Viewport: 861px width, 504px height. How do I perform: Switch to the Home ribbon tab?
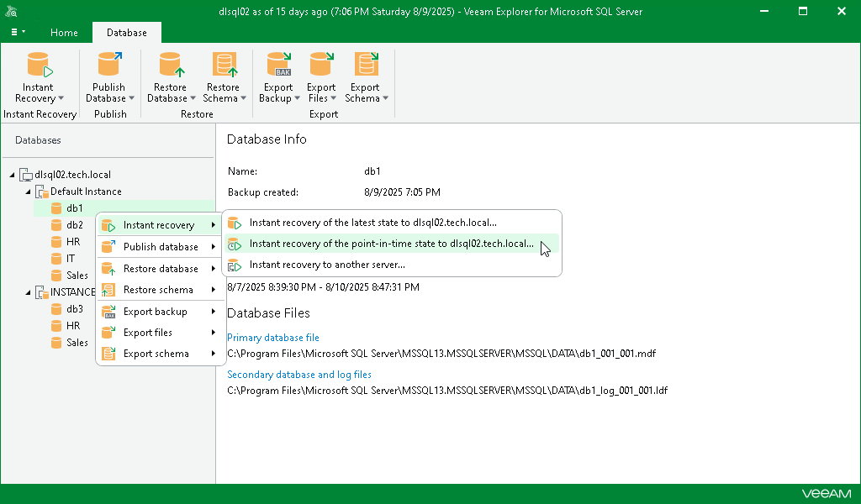click(64, 32)
